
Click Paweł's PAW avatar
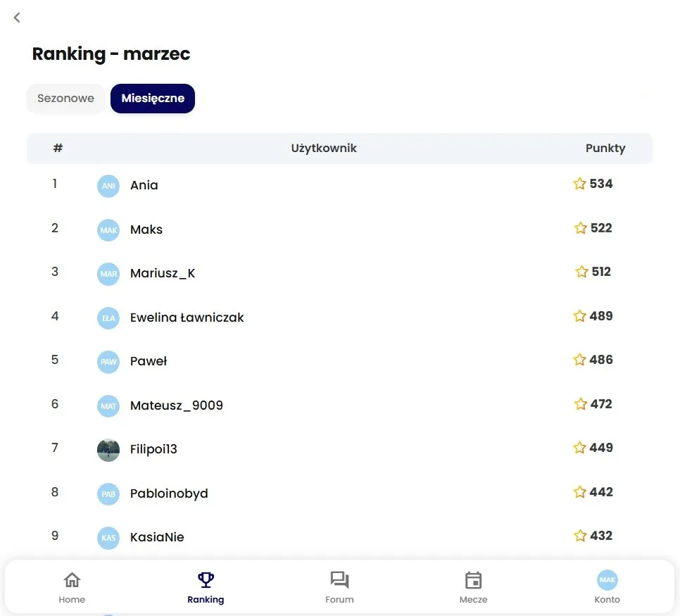click(x=108, y=362)
